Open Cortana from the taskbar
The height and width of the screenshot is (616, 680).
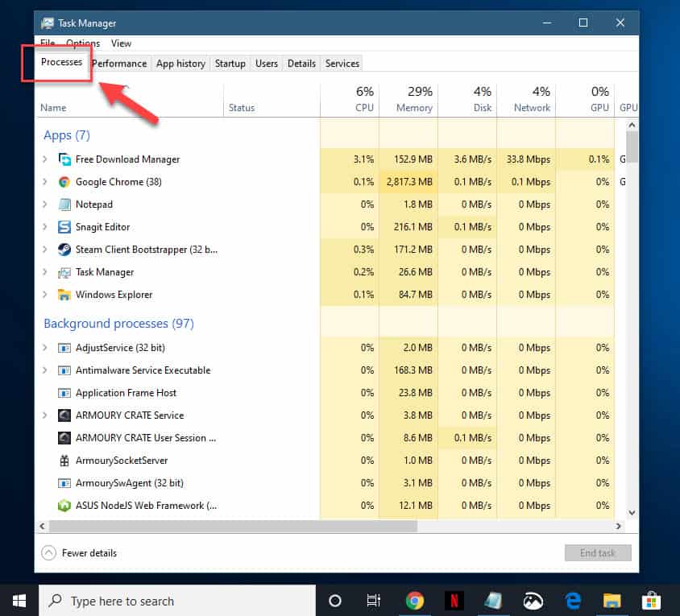(x=335, y=601)
